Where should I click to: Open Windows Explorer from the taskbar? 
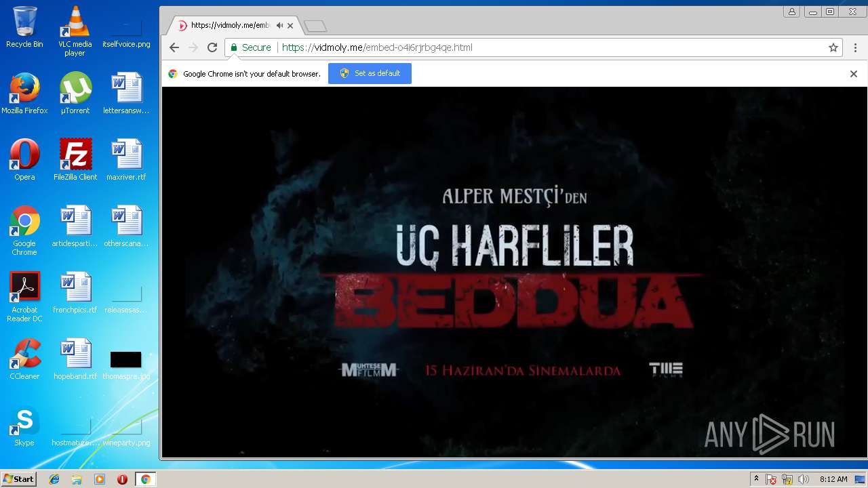[77, 479]
